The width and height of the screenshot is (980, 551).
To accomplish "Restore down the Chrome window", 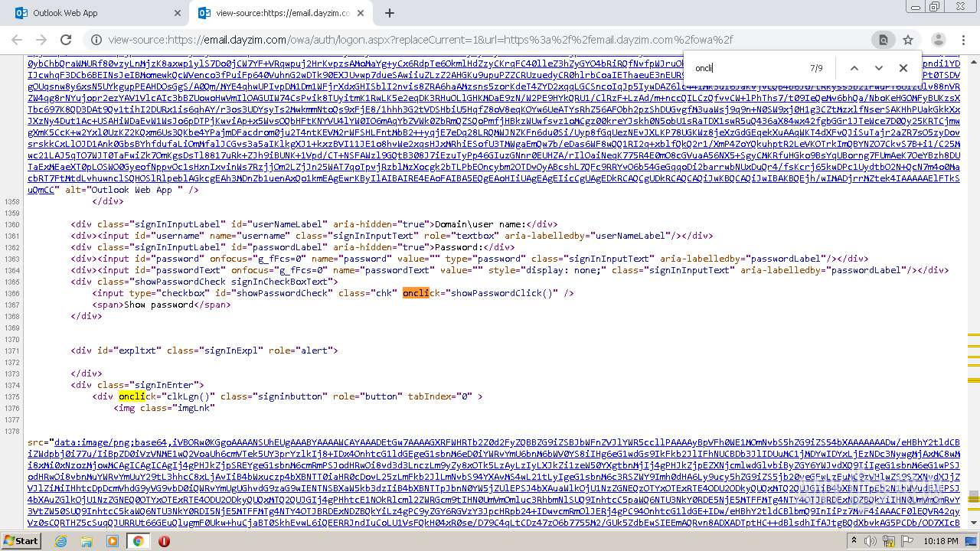I will coord(934,7).
